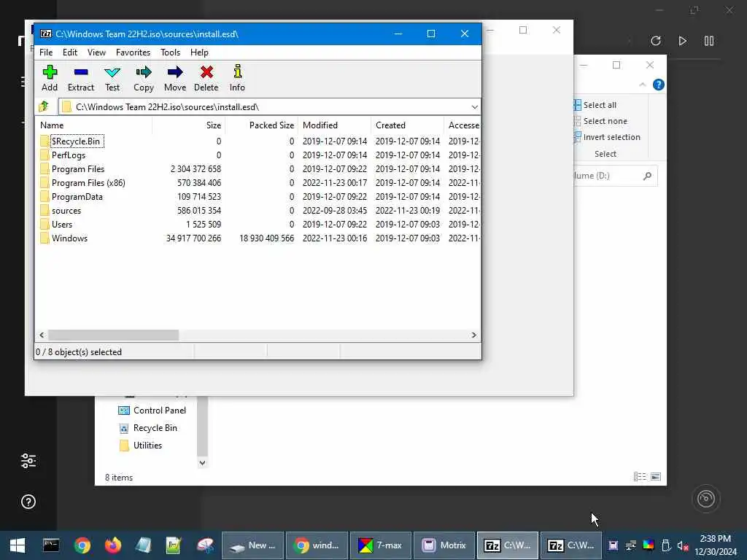Collapse the Explorer ribbon chevron
Image resolution: width=747 pixels, height=560 pixels.
(x=642, y=85)
